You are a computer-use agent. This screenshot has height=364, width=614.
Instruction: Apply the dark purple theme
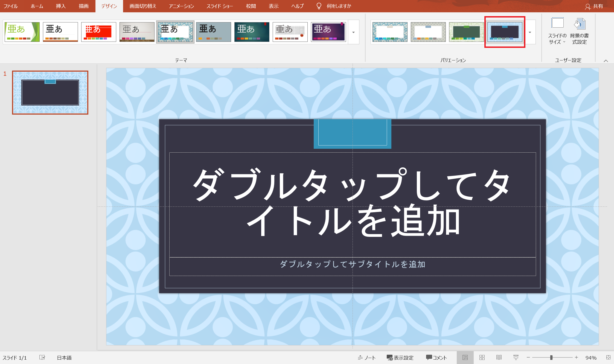(328, 32)
